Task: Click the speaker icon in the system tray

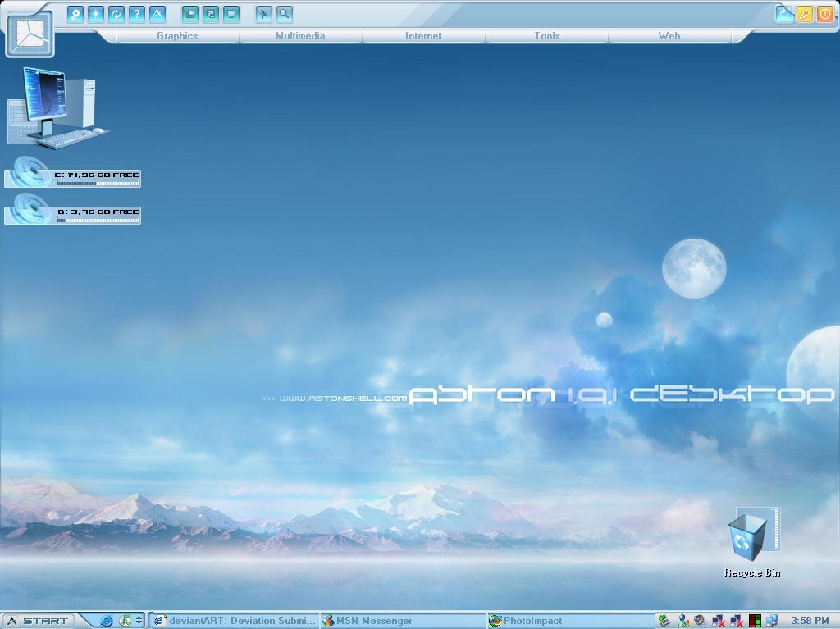Action: pyautogui.click(x=700, y=620)
